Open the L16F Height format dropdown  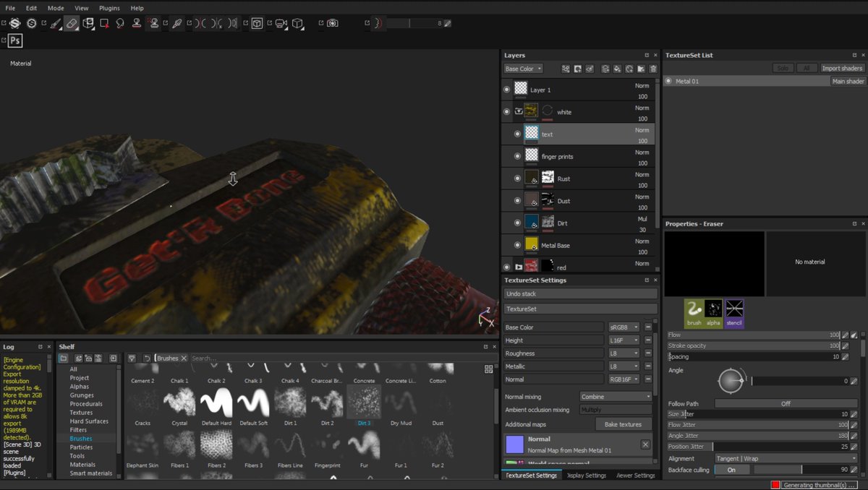[624, 340]
